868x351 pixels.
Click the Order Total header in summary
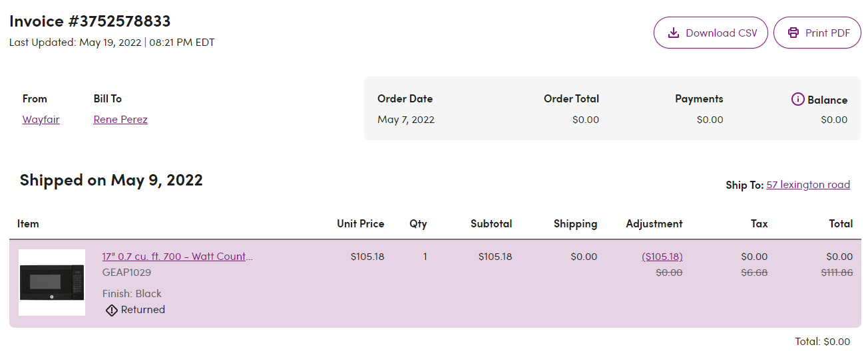pyautogui.click(x=571, y=98)
